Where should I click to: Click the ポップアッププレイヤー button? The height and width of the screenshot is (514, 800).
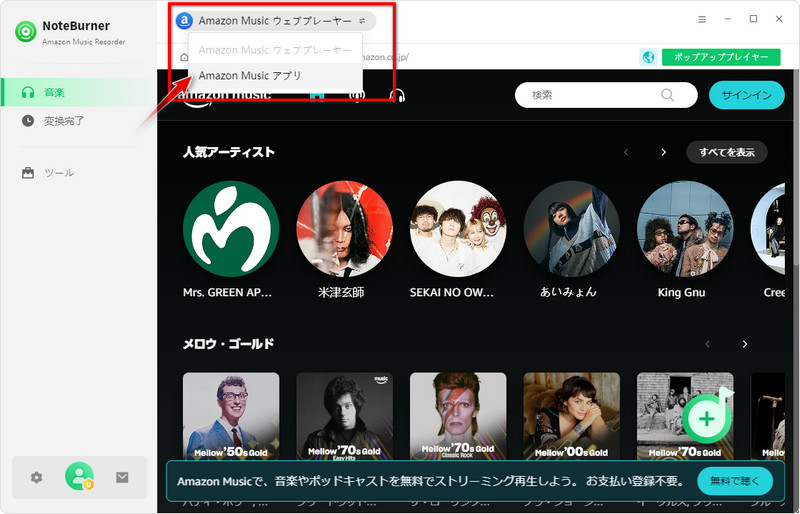click(x=721, y=57)
